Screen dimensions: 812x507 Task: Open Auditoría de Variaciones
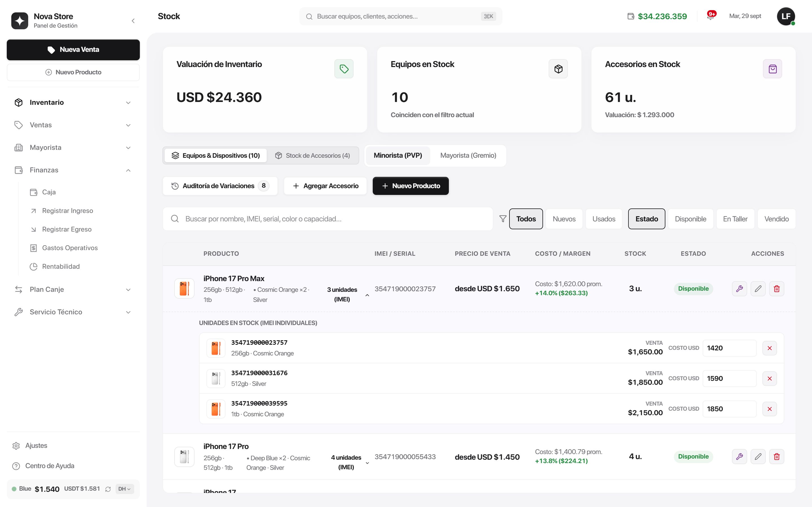220,186
